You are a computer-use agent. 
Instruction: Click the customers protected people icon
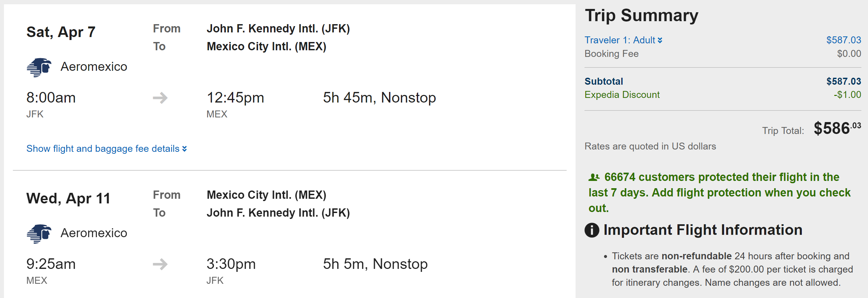(x=594, y=178)
